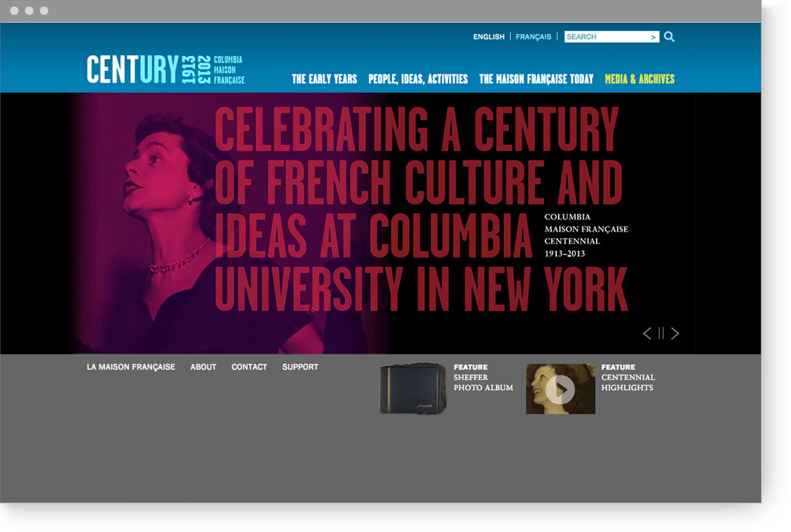Visit the La Maison Française footer link
Image resolution: width=791 pixels, height=532 pixels.
pyautogui.click(x=131, y=367)
